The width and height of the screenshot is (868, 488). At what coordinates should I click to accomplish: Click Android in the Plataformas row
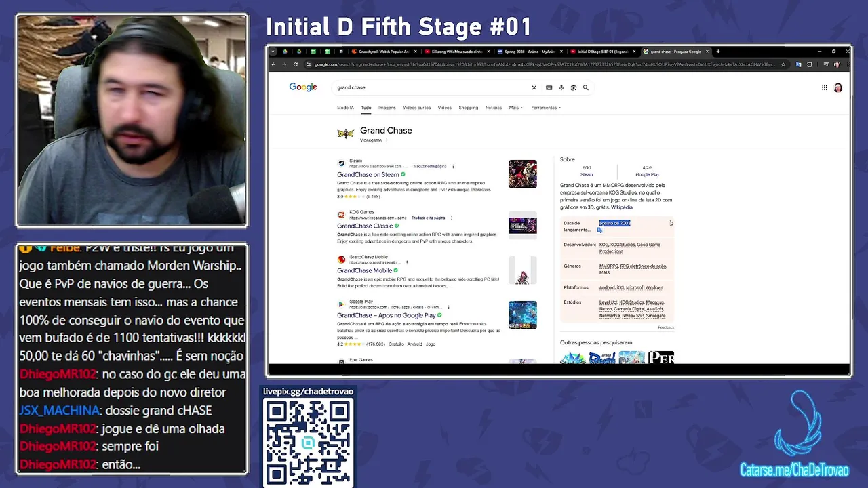click(x=607, y=287)
